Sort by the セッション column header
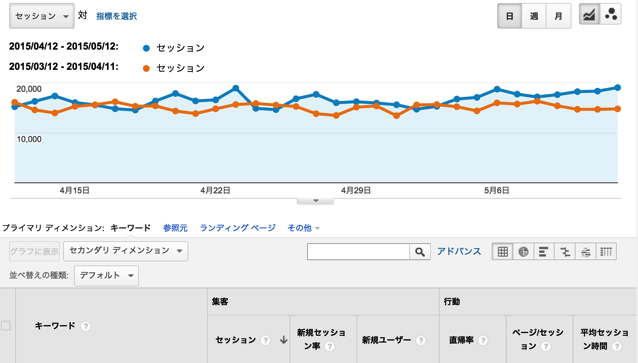The width and height of the screenshot is (638, 363). tap(236, 340)
